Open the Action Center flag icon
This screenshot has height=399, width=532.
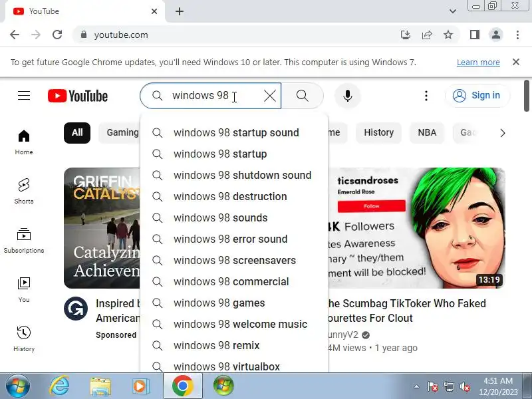[433, 386]
